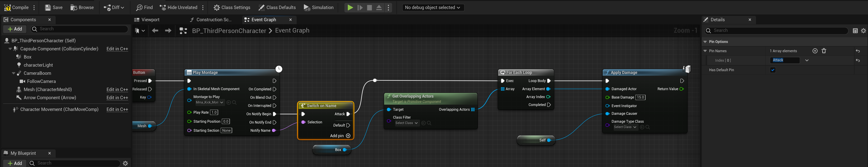Click BP_ThirdPersonCharacter breadcrumb
The height and width of the screenshot is (167, 868).
229,31
